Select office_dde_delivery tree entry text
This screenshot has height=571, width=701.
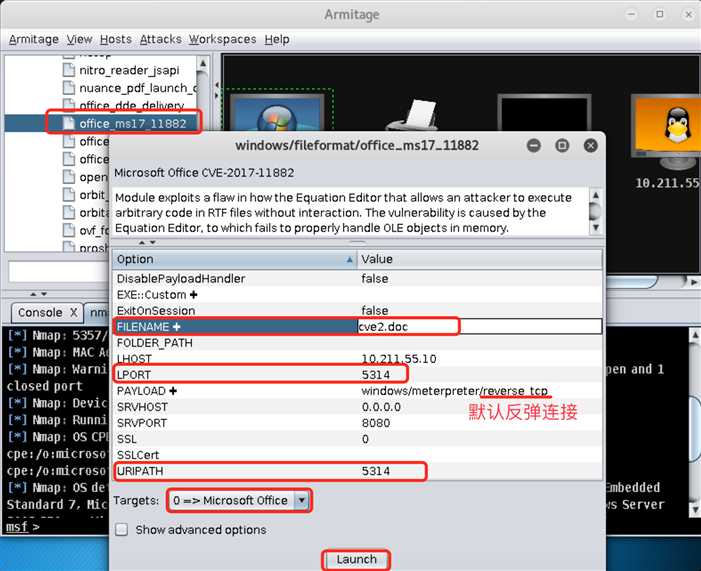click(131, 106)
